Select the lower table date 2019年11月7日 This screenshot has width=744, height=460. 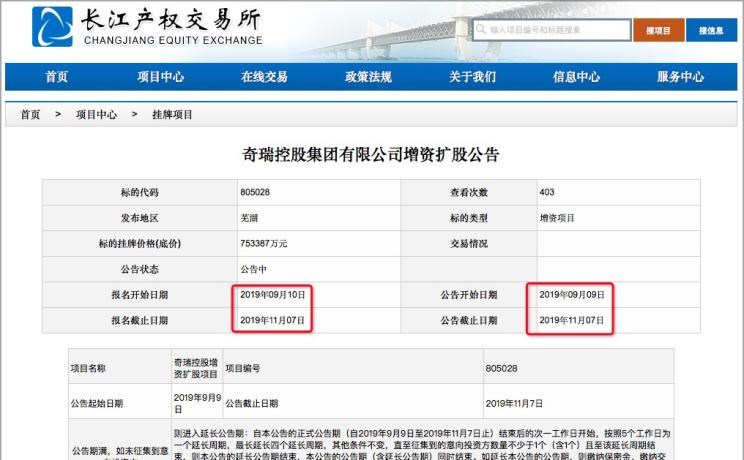pyautogui.click(x=514, y=404)
